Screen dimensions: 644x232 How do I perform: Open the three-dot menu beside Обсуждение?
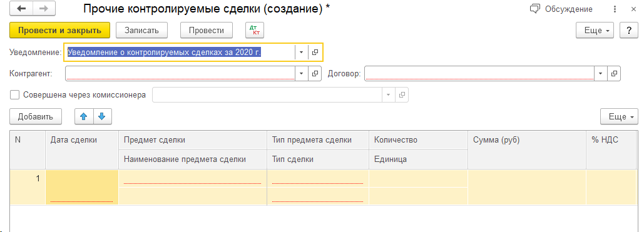coord(615,9)
